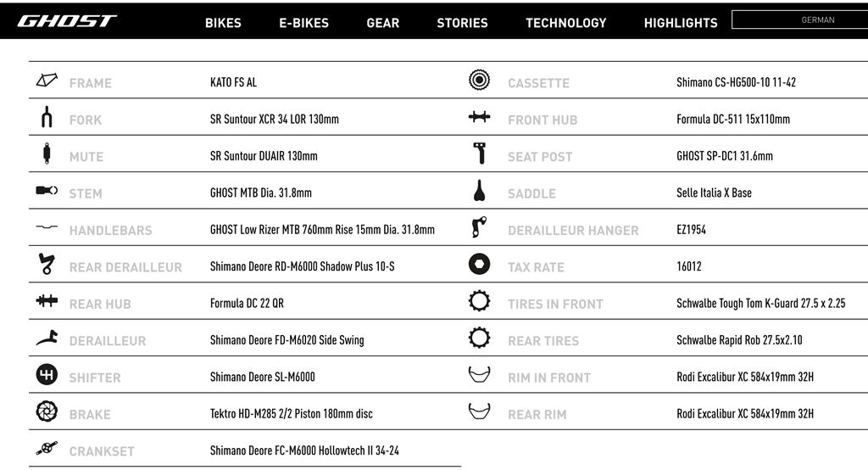Click the front tire icon
Screen dimensions: 868x470
(479, 302)
